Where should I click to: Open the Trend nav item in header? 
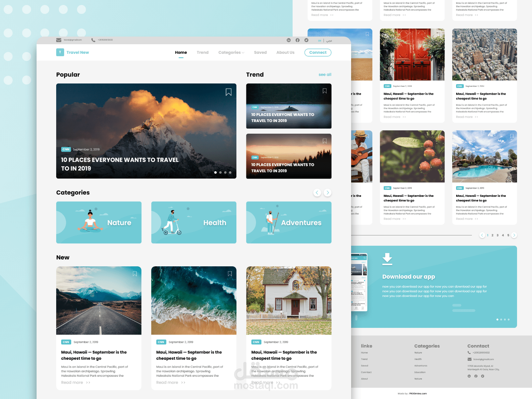pos(202,53)
